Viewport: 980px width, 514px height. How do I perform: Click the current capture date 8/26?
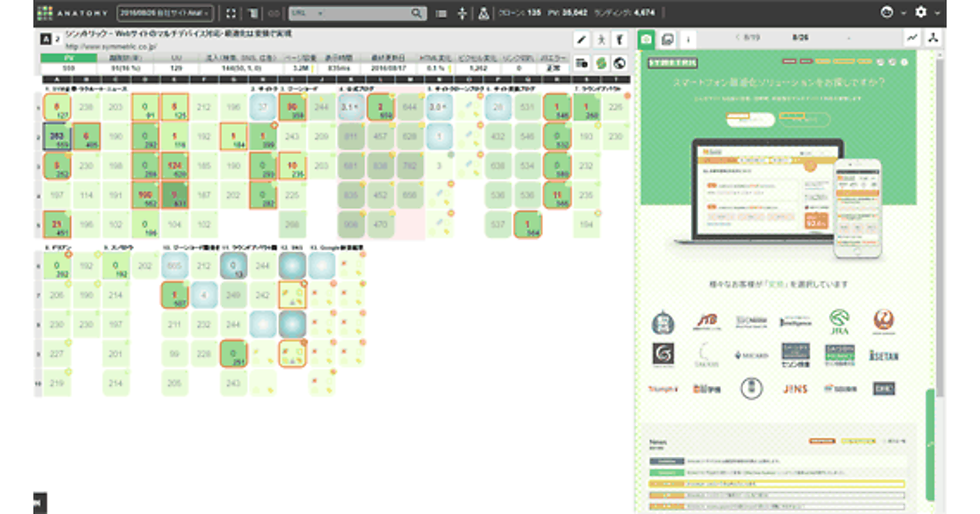pyautogui.click(x=800, y=38)
